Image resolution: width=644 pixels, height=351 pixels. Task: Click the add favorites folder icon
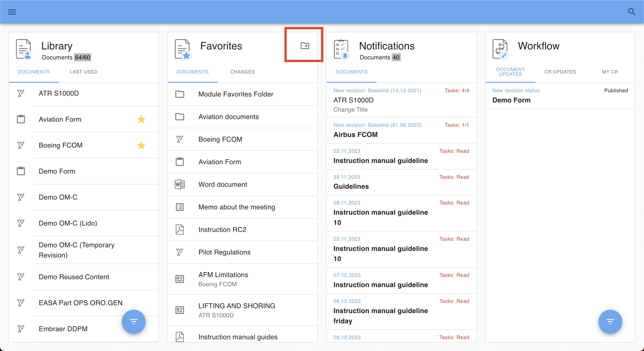(x=305, y=46)
